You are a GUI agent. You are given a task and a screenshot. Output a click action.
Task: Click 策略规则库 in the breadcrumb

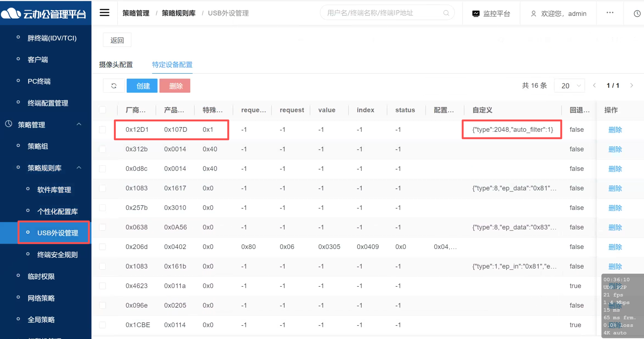pyautogui.click(x=179, y=13)
